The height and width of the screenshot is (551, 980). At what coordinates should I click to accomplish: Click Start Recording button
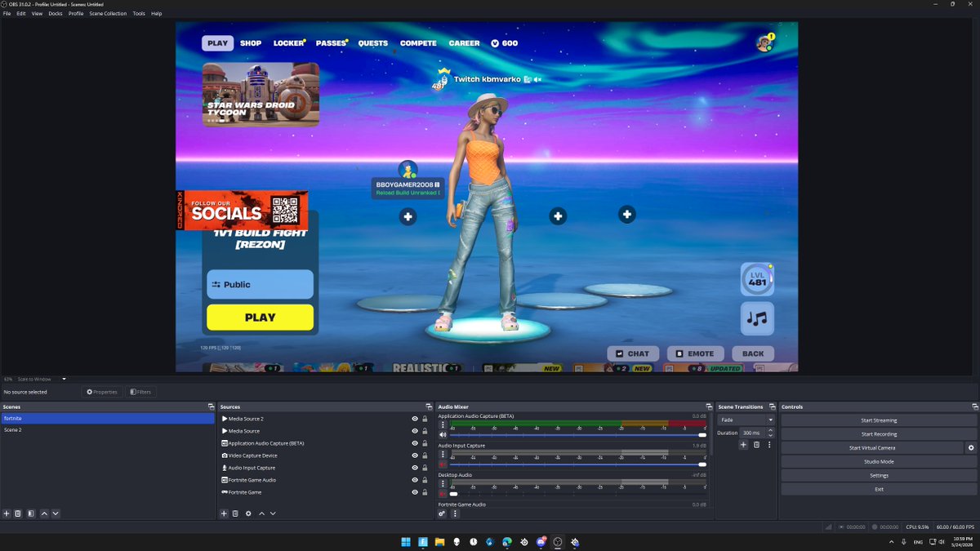click(x=879, y=434)
